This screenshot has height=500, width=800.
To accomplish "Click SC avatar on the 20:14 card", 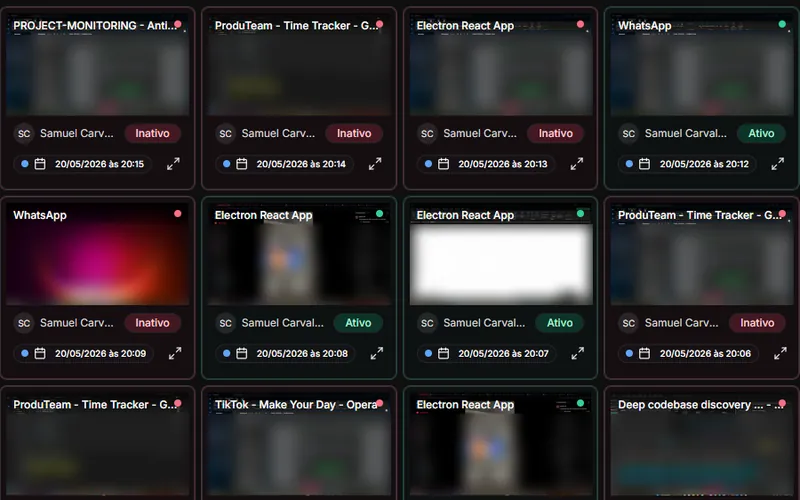I will click(226, 134).
